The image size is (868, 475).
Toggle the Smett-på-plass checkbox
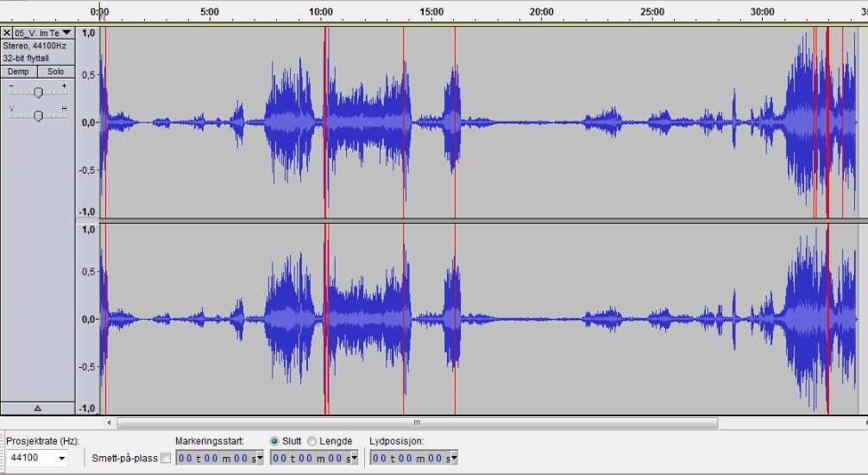(x=166, y=459)
